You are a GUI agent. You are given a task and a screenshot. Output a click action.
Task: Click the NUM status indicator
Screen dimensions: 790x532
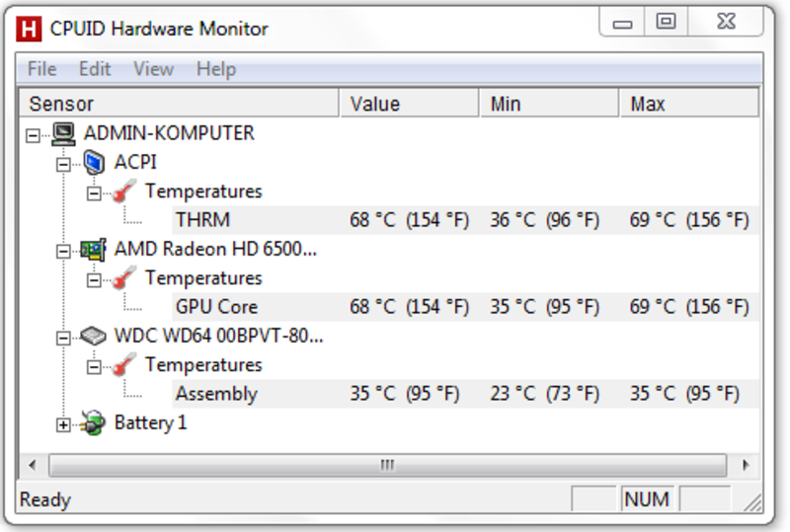[x=647, y=499]
